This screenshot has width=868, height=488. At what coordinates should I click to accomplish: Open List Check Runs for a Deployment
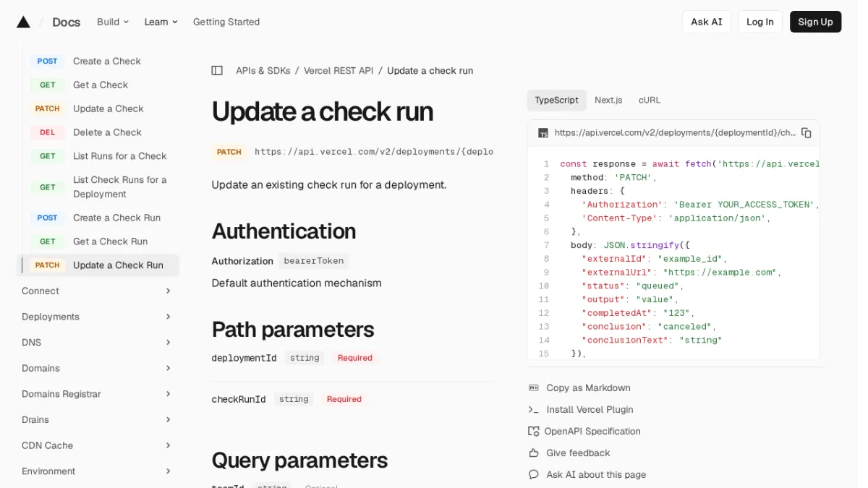120,187
